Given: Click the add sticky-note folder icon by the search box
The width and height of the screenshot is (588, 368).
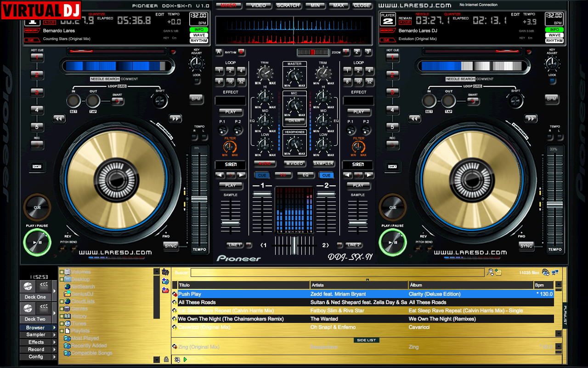Looking at the screenshot, I should click(x=498, y=272).
